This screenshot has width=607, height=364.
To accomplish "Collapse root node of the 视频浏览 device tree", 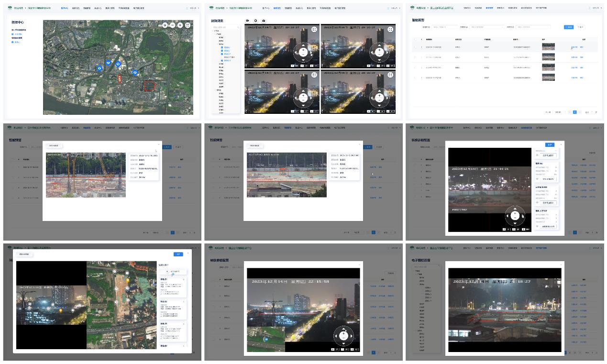I will point(213,32).
